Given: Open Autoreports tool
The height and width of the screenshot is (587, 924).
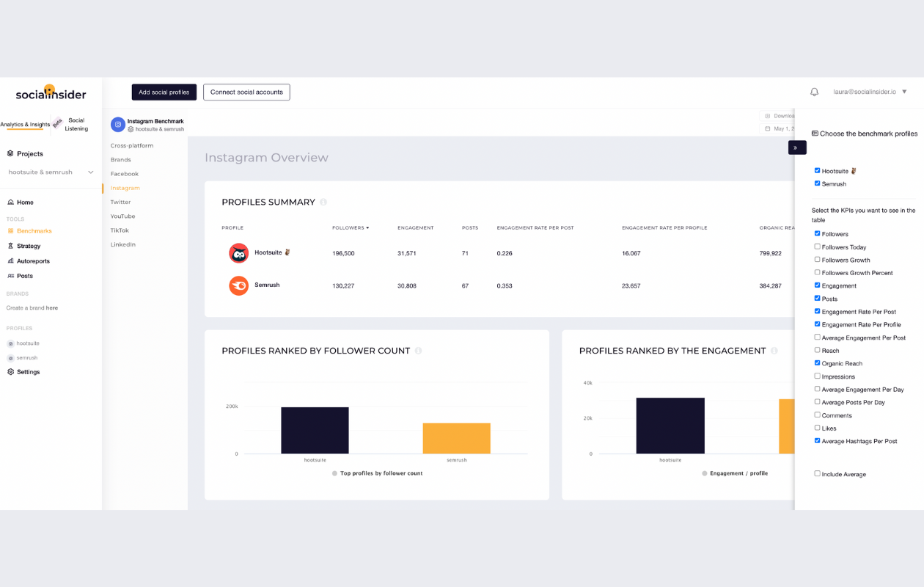Looking at the screenshot, I should [29, 260].
